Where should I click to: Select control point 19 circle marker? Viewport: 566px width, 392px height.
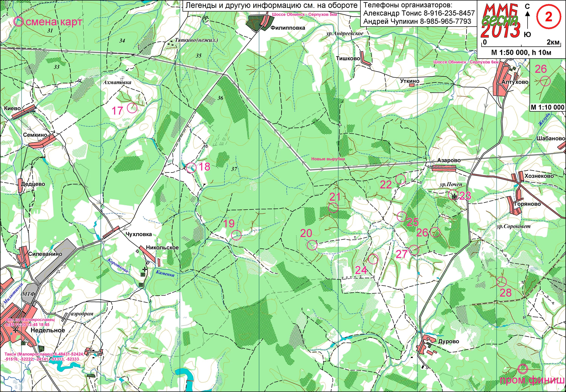pos(236,235)
